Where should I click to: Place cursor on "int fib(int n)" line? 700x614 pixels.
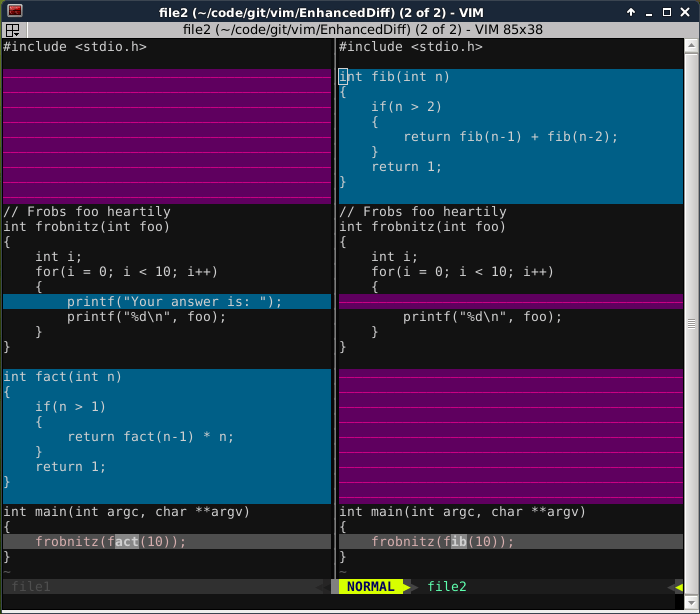(394, 76)
